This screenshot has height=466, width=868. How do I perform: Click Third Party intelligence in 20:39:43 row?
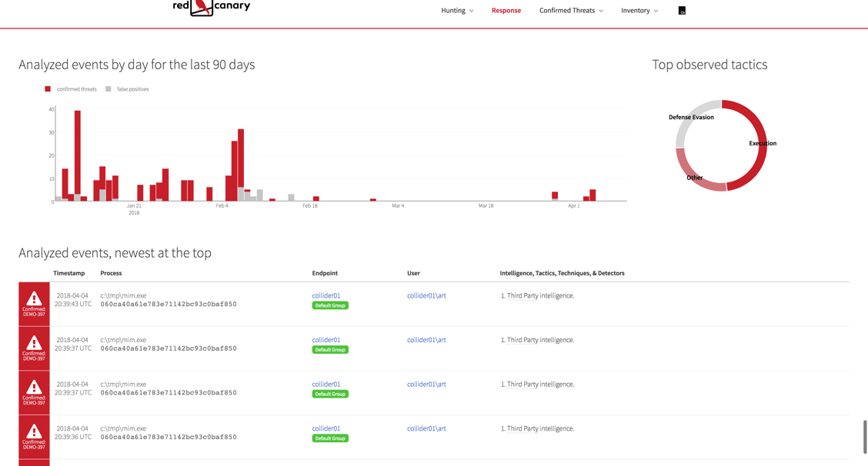540,295
